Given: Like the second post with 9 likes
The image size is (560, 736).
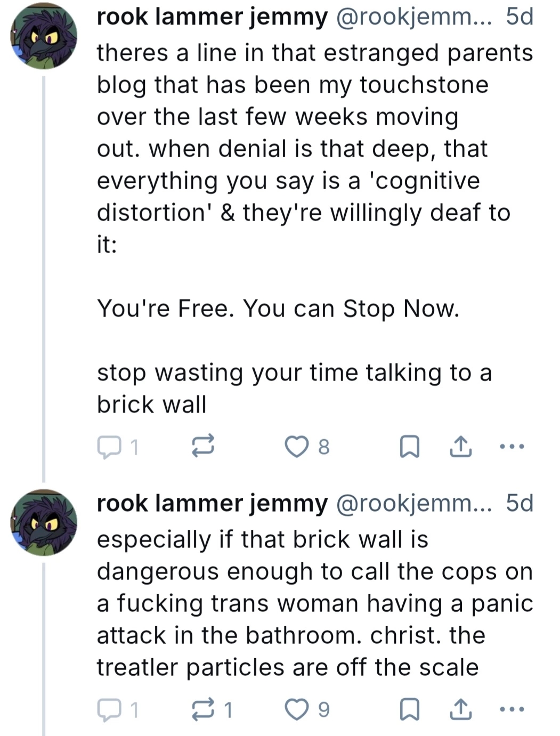Looking at the screenshot, I should coord(296,709).
